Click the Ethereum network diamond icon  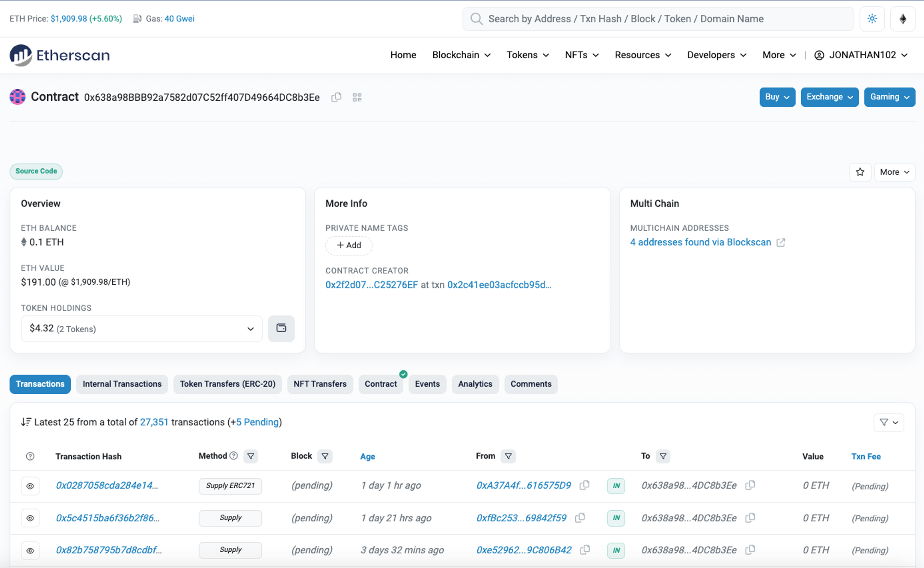click(x=903, y=18)
